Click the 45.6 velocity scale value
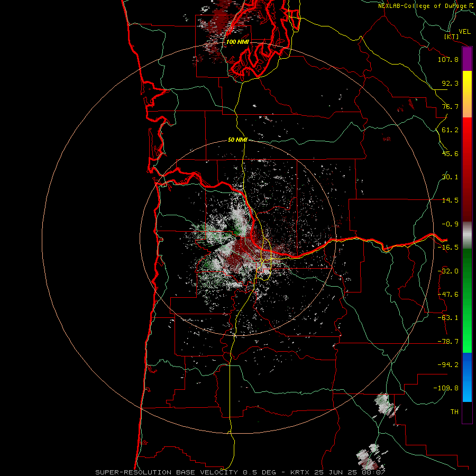Image resolution: width=476 pixels, height=476 pixels. [450, 153]
